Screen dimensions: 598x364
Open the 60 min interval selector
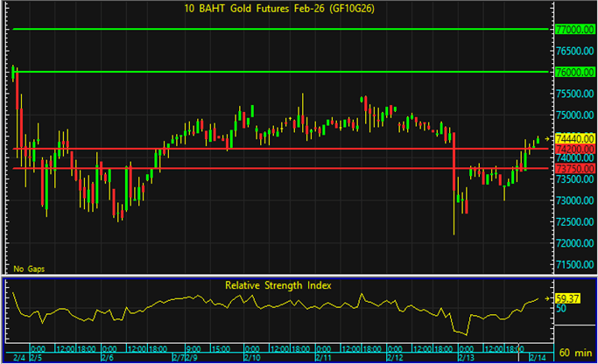[x=574, y=352]
